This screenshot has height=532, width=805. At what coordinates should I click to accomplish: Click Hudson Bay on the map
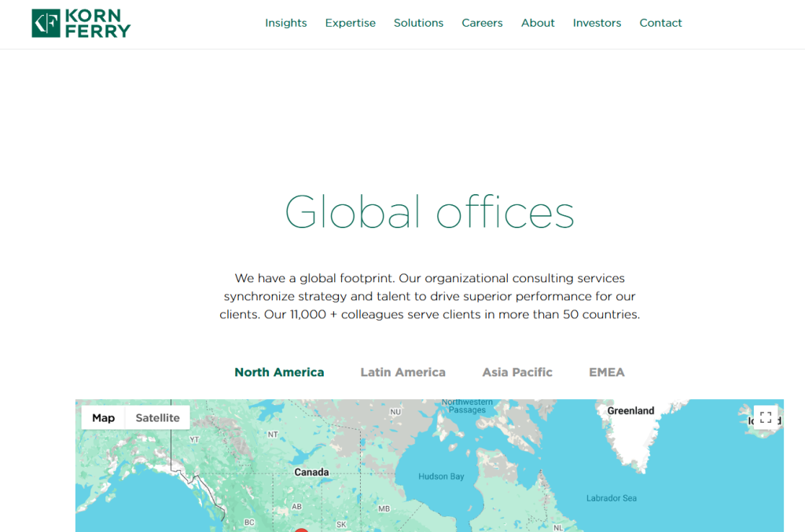[x=441, y=476]
